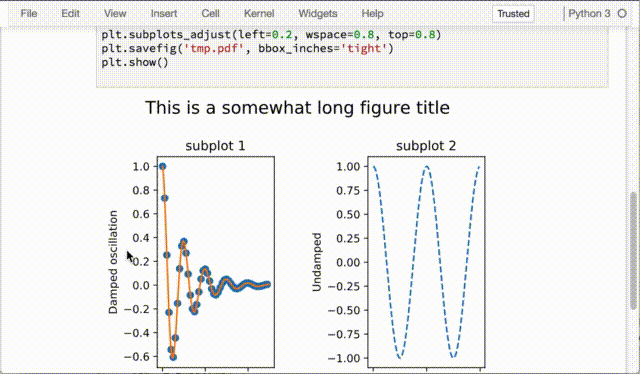Click the 'subplot 2' title
Viewport: 640px width, 374px height.
click(x=426, y=146)
